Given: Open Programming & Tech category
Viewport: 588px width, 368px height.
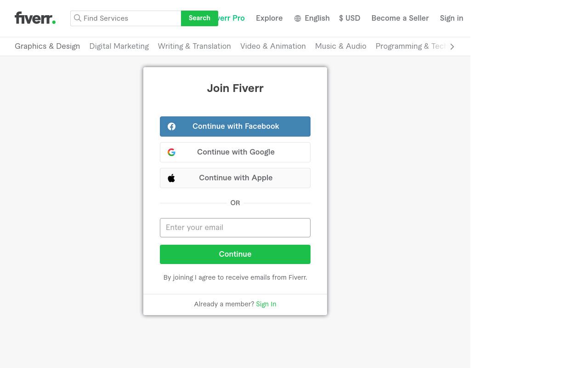Looking at the screenshot, I should (411, 46).
